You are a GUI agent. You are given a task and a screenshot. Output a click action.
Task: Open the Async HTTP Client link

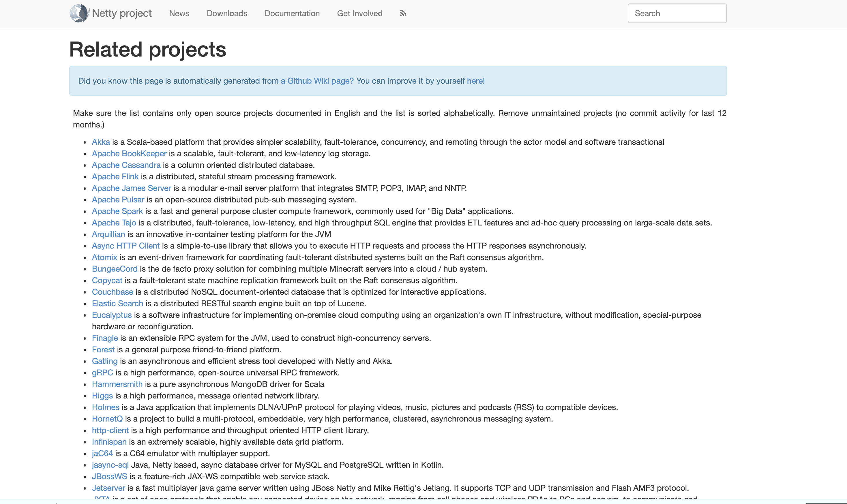point(126,246)
